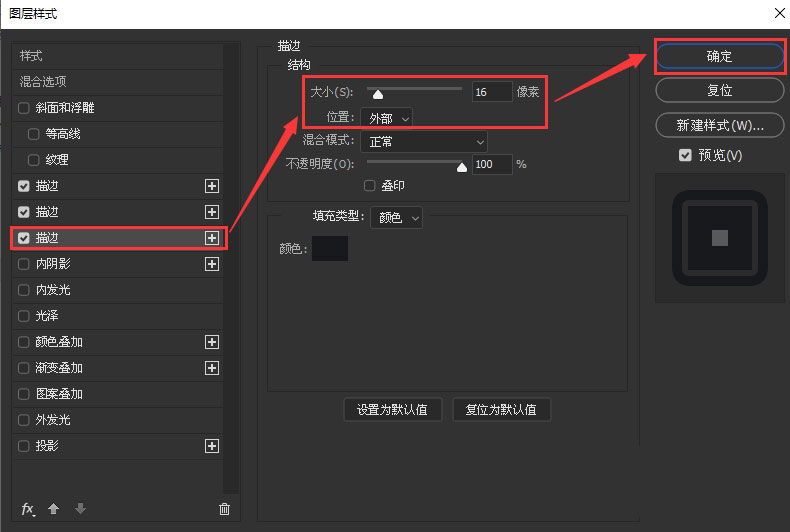
Task: Open the stroke 颜色 color swatch
Action: tap(330, 248)
